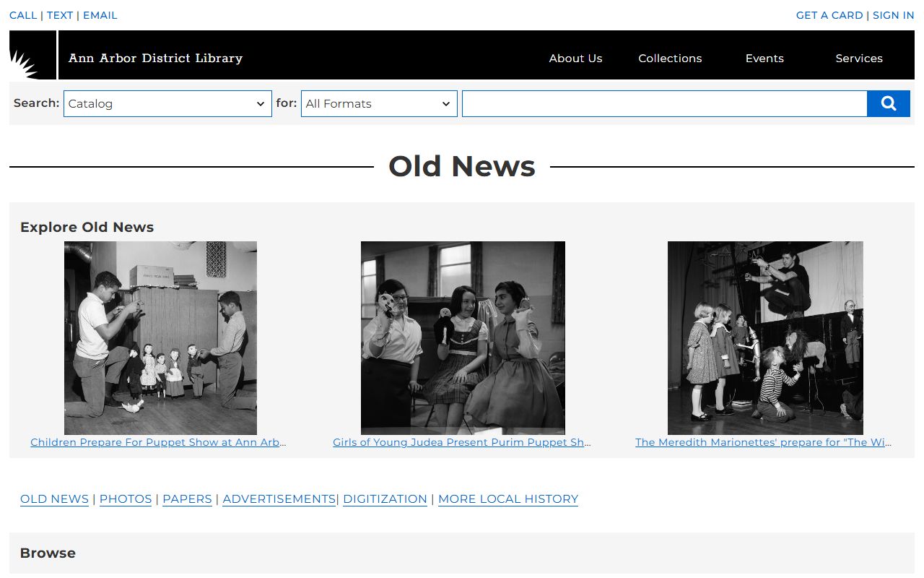Select MORE LOCAL HISTORY link
This screenshot has height=578, width=924.
[508, 499]
